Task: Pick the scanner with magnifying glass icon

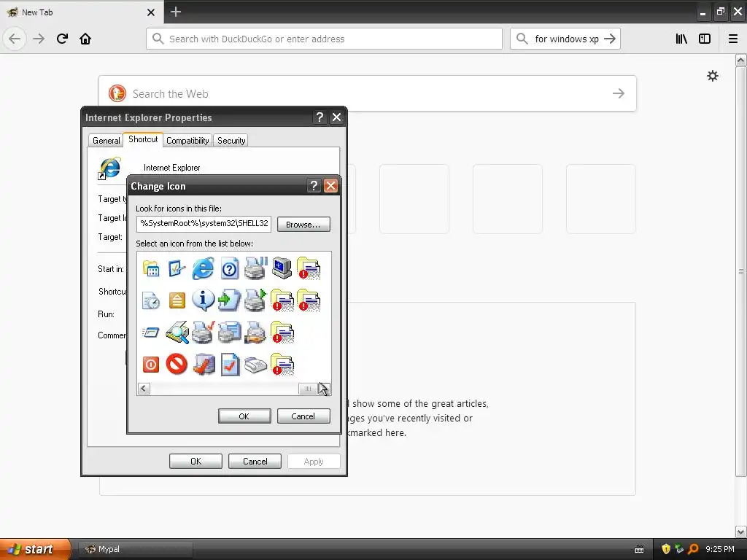Action: [177, 332]
